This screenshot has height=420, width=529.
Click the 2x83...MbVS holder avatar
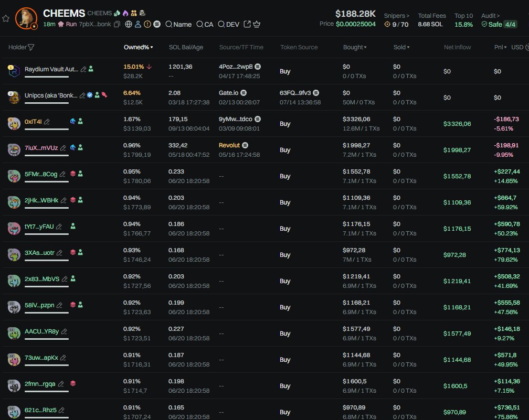coord(14,281)
